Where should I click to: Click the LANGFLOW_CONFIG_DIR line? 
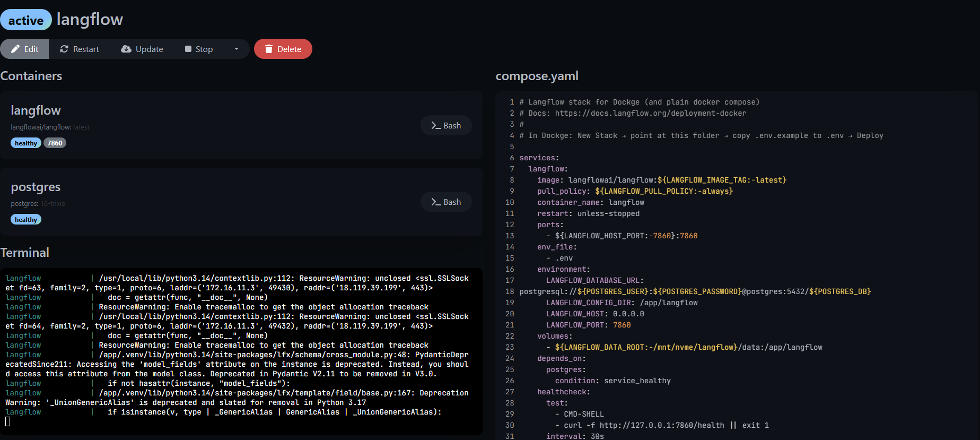coord(622,303)
